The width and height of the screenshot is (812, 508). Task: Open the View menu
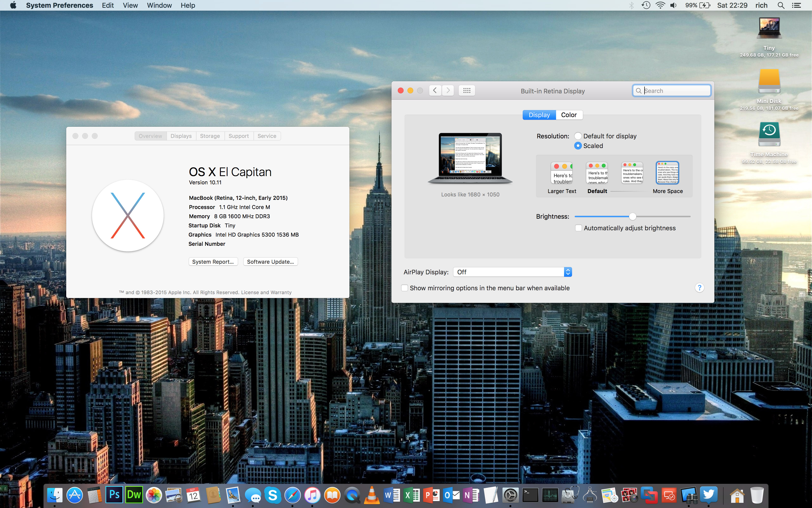click(x=130, y=5)
